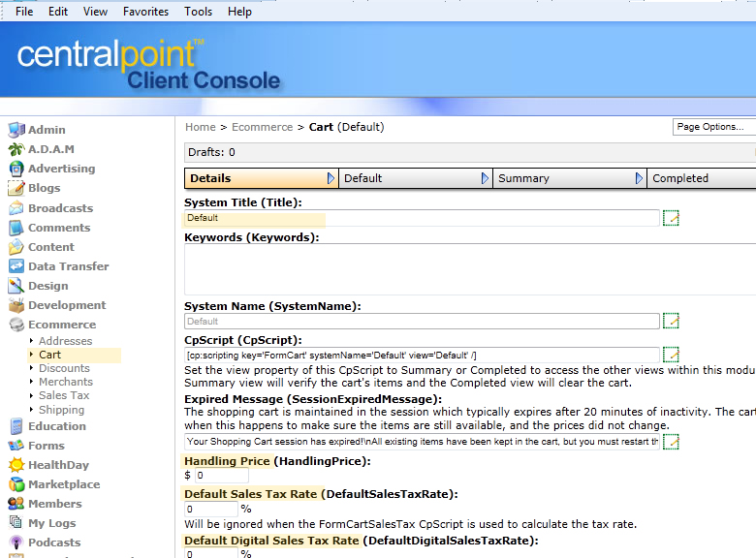The height and width of the screenshot is (558, 756).
Task: Open the Marketplace module link
Action: pos(64,484)
